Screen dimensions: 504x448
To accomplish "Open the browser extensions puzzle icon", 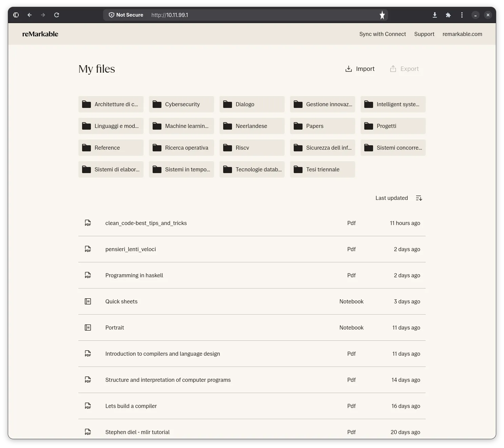I will pyautogui.click(x=448, y=15).
